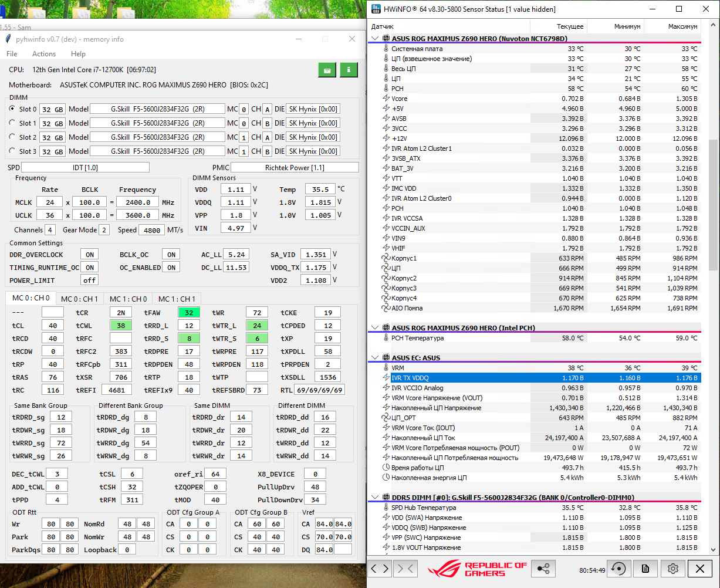The image size is (720, 588).
Task: Click thermometer icon beside PCH Температура
Action: (x=386, y=338)
